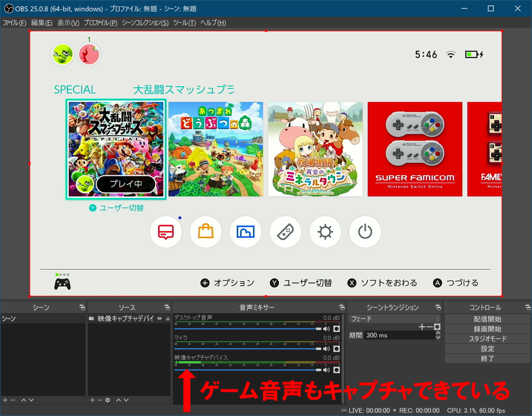This screenshot has width=532, height=416.
Task: Click the green squid user avatar in preview
Action: (x=63, y=54)
